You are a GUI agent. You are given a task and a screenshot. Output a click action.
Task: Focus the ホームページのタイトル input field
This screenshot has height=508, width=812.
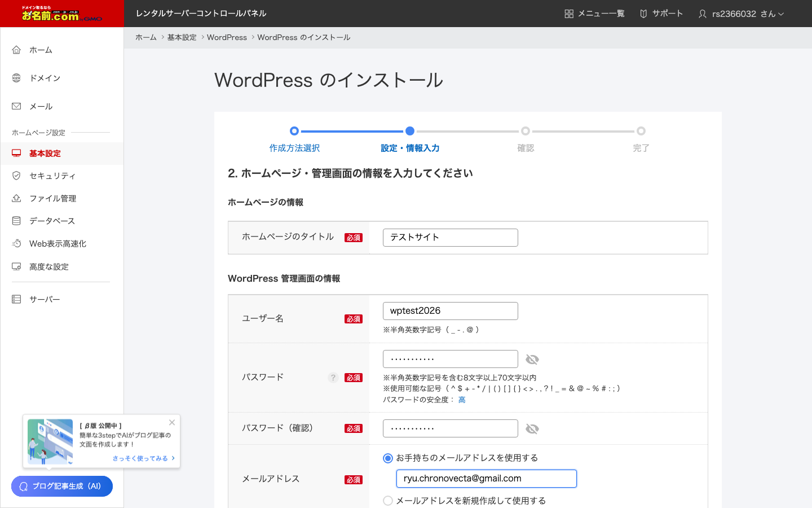[451, 238]
